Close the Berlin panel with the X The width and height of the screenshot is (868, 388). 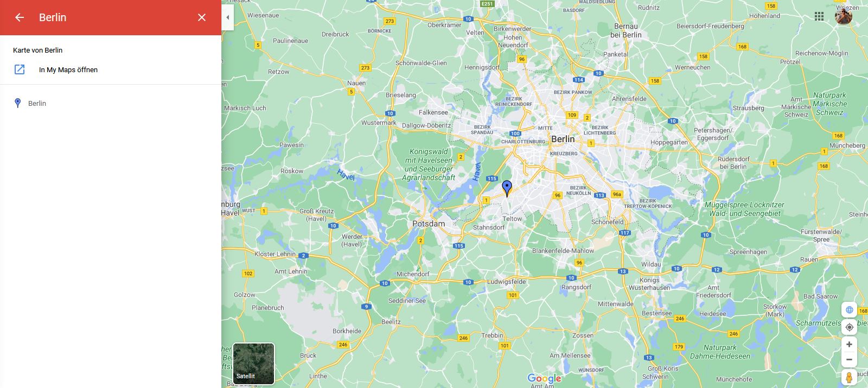tap(202, 17)
